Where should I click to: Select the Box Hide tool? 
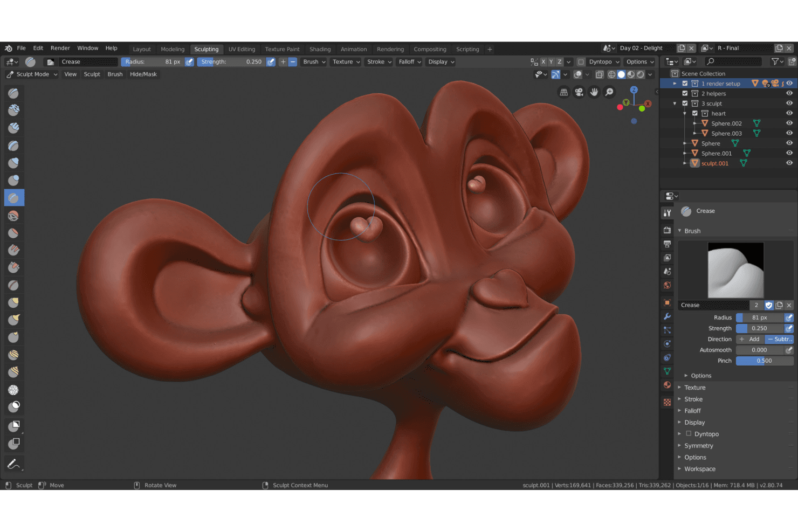point(14,444)
